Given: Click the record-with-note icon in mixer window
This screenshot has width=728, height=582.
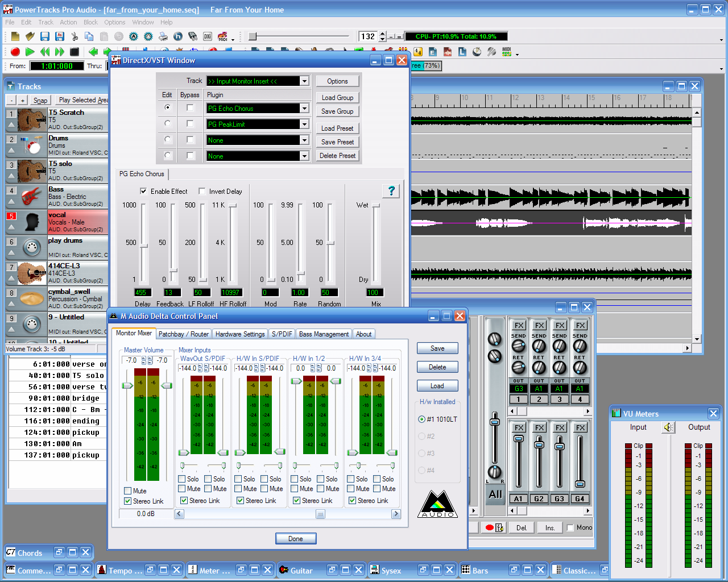Looking at the screenshot, I should [x=494, y=527].
